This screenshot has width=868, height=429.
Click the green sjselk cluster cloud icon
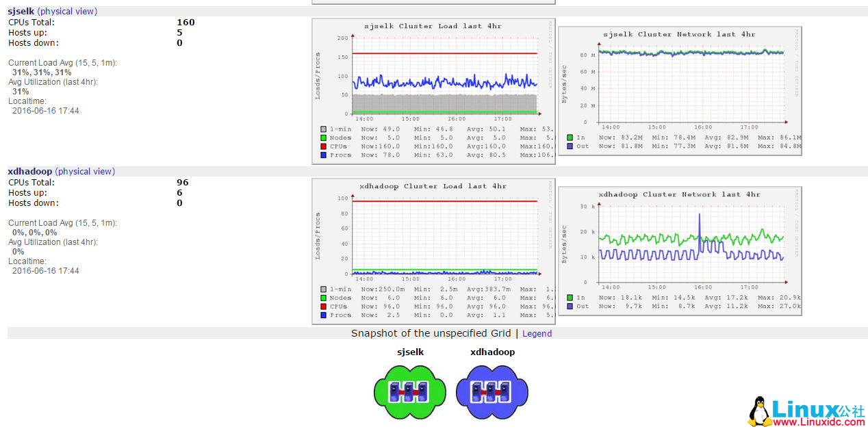click(x=410, y=391)
